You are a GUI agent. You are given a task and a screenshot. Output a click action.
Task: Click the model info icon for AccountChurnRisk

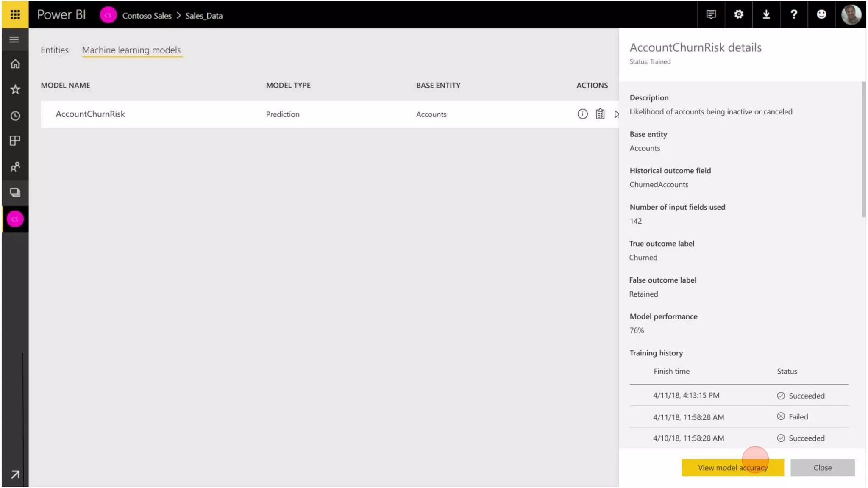(582, 114)
